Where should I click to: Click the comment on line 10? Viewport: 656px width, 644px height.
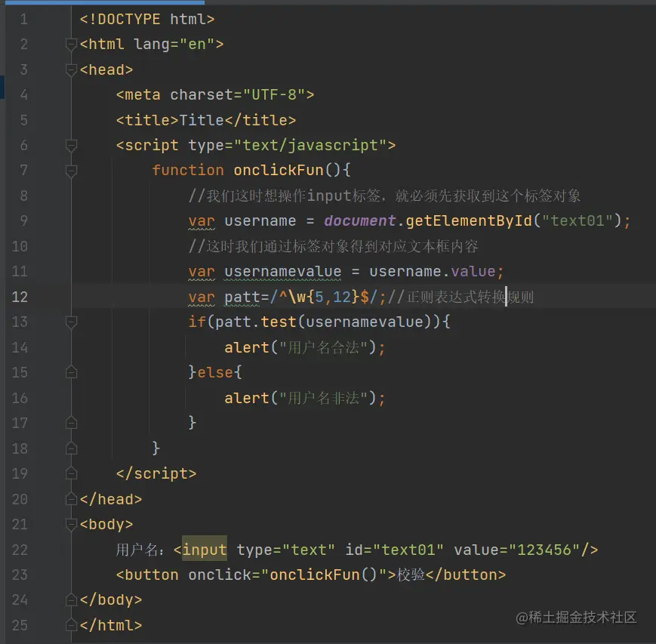tap(334, 246)
